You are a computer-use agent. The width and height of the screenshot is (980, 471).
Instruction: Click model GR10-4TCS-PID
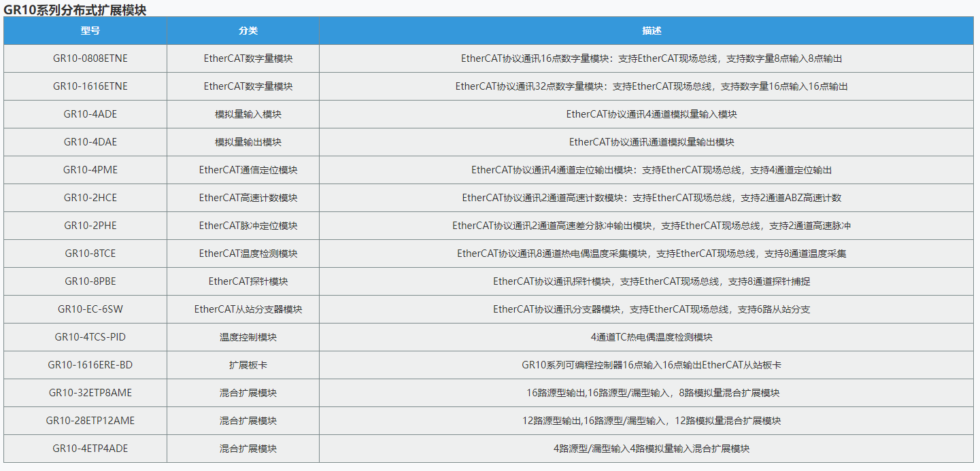[x=90, y=337]
